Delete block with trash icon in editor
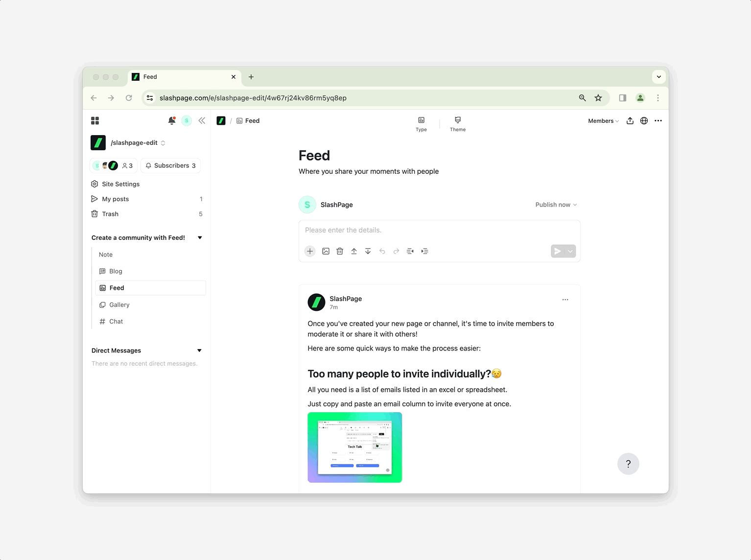The width and height of the screenshot is (751, 560). [340, 251]
